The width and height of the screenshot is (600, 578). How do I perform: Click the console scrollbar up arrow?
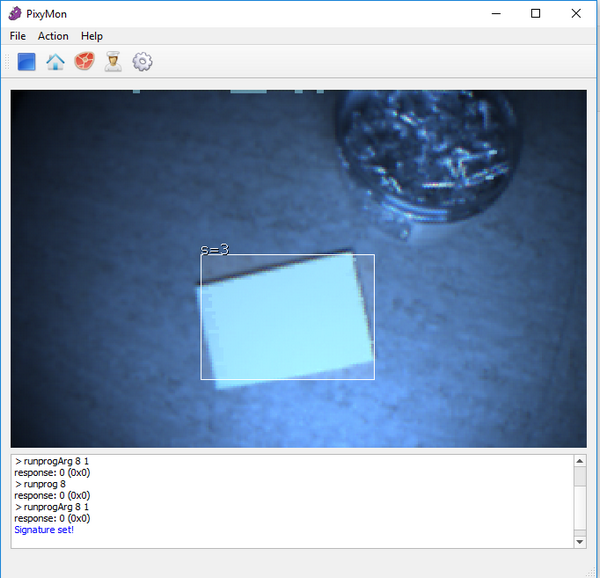(x=580, y=461)
